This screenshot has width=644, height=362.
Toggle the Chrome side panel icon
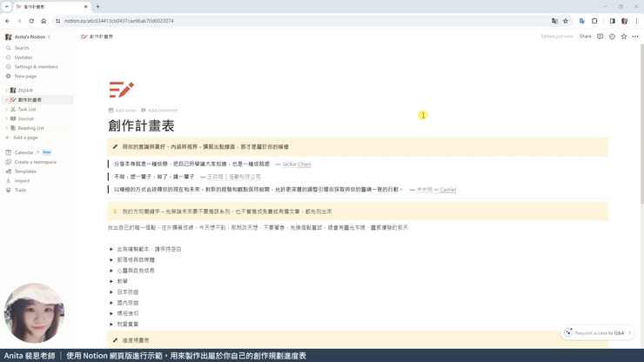click(612, 21)
